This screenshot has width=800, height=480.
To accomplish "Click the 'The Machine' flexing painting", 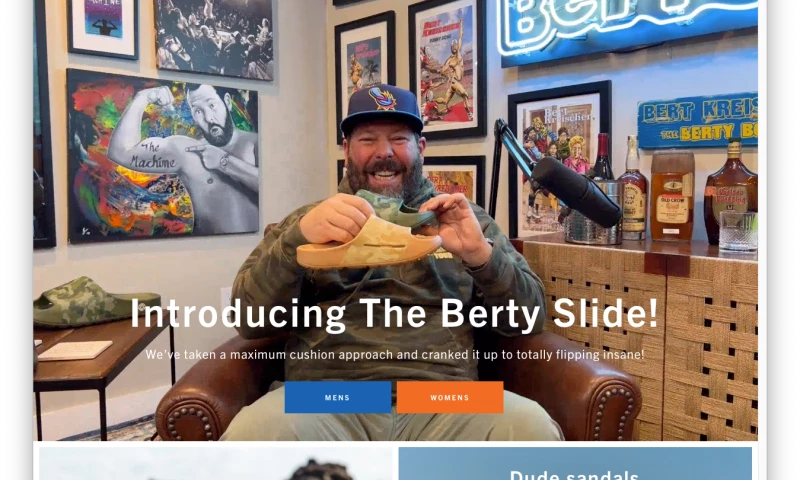I will pos(163,156).
